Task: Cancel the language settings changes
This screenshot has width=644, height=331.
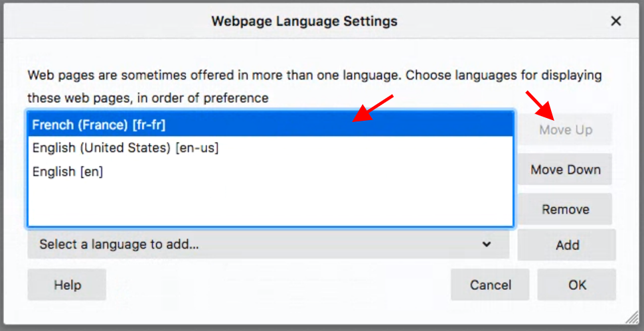Action: click(490, 285)
